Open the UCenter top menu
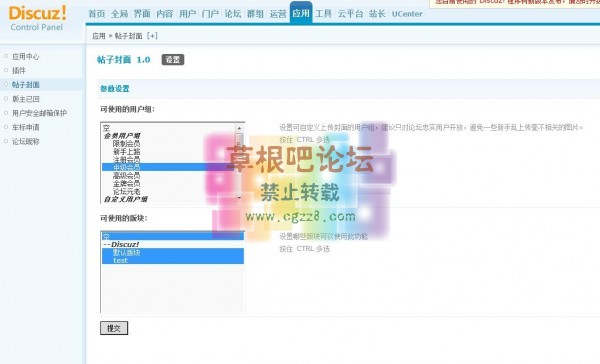Screen dimensions: 600x364 click(x=407, y=14)
